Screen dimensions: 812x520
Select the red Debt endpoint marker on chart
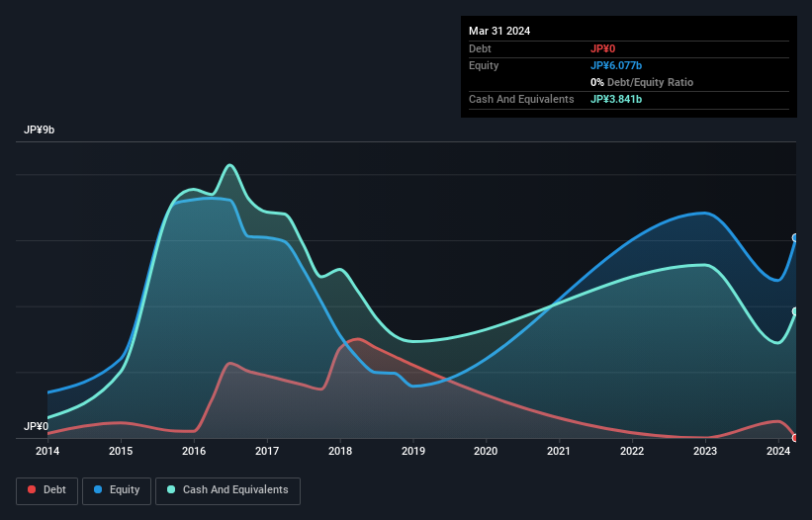[x=795, y=438]
